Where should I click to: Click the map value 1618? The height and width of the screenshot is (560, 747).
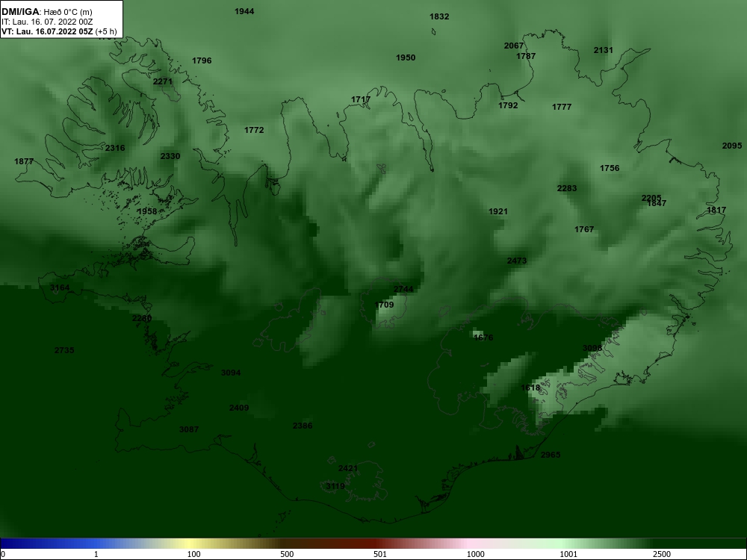pos(530,388)
